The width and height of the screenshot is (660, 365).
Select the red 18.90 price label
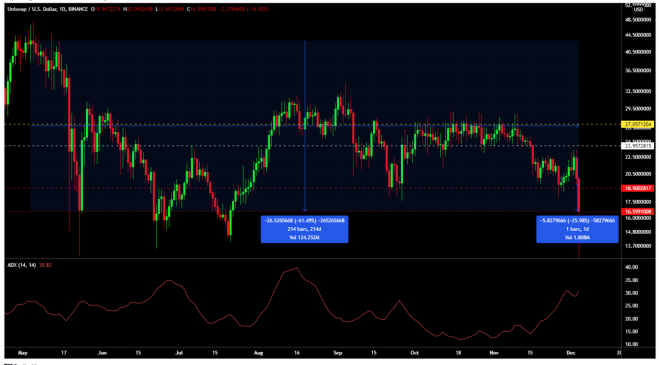click(x=638, y=188)
